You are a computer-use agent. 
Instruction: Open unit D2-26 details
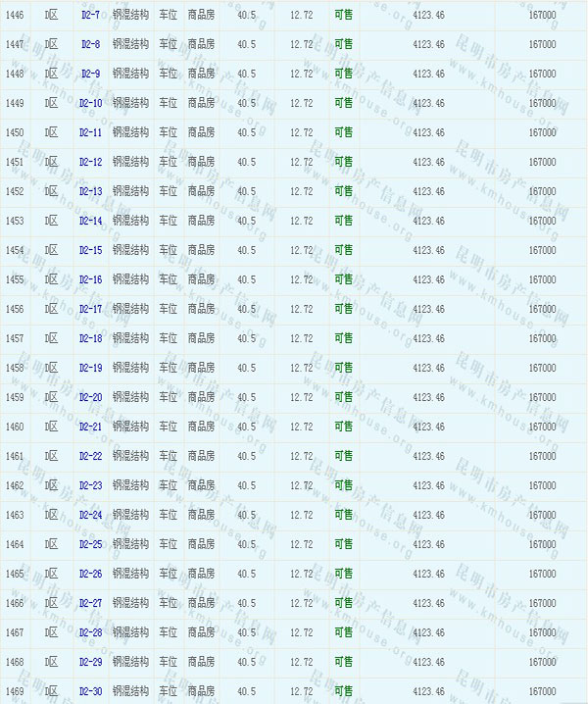90,575
